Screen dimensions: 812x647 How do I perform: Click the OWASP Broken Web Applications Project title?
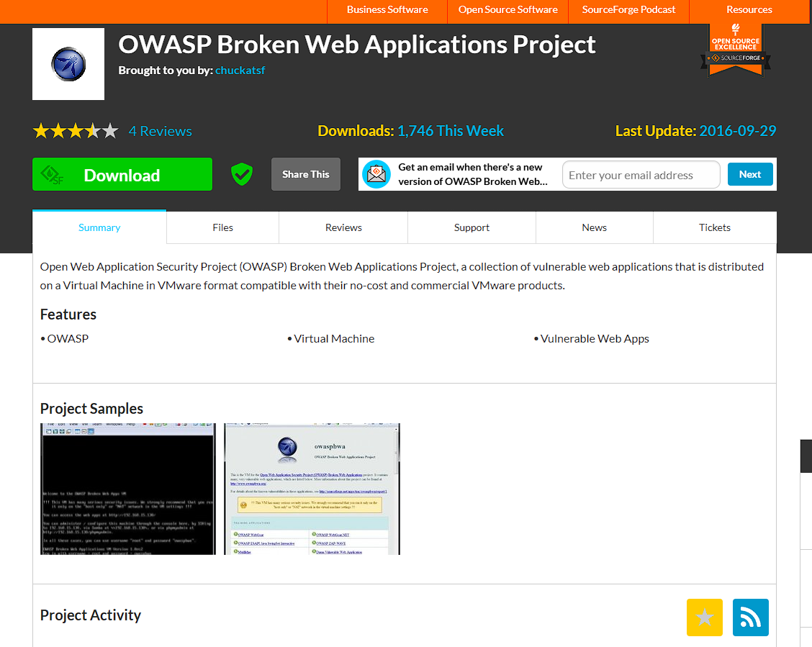tap(357, 45)
